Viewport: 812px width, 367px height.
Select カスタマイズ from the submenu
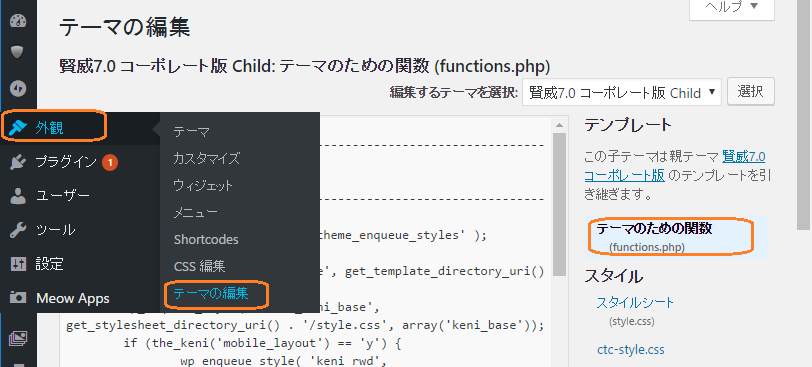point(207,158)
